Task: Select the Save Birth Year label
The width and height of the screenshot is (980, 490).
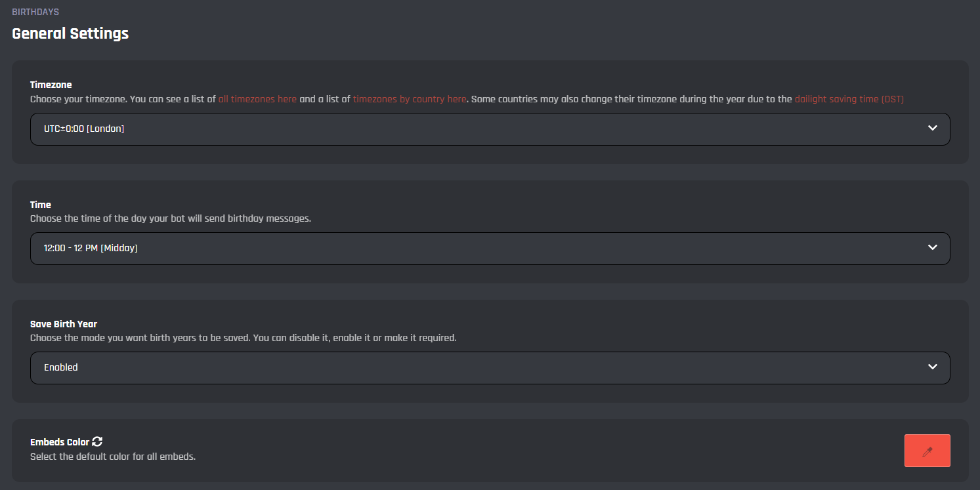Action: (64, 324)
